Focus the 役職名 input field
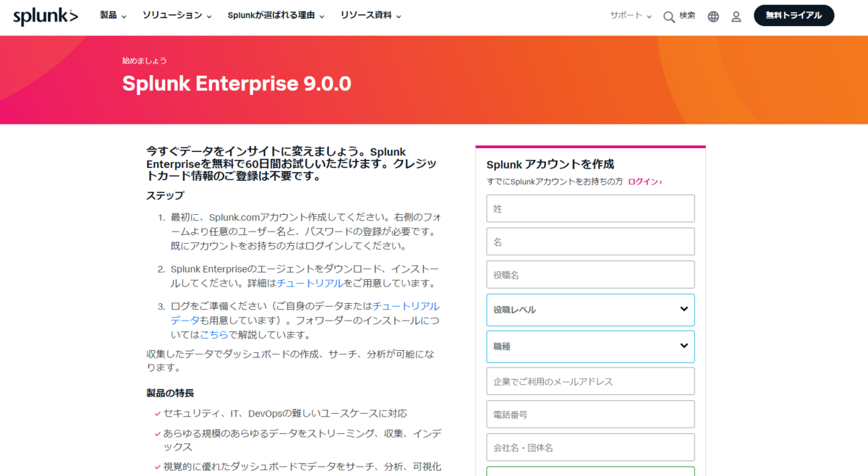The height and width of the screenshot is (476, 868). pyautogui.click(x=590, y=275)
